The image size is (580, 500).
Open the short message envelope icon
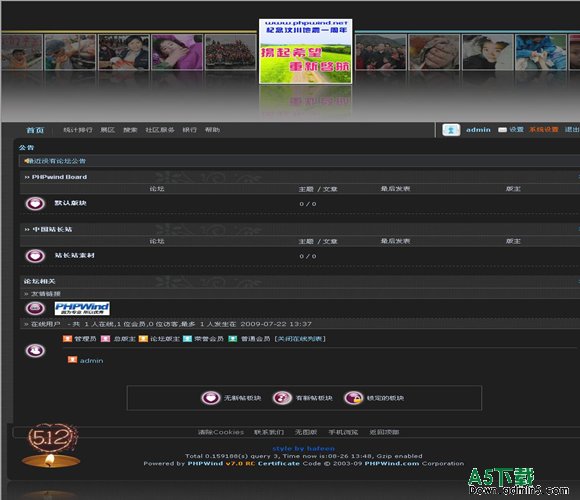click(502, 130)
